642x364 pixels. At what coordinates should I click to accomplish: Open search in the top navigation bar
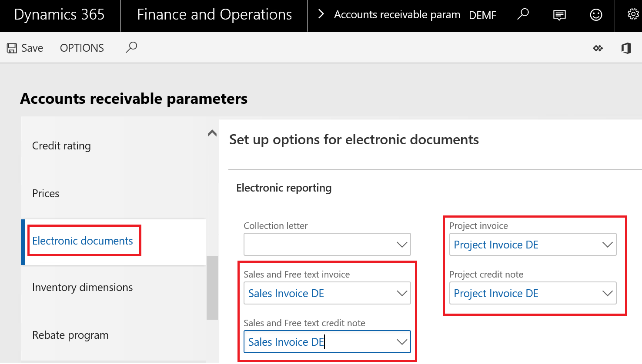(x=523, y=14)
